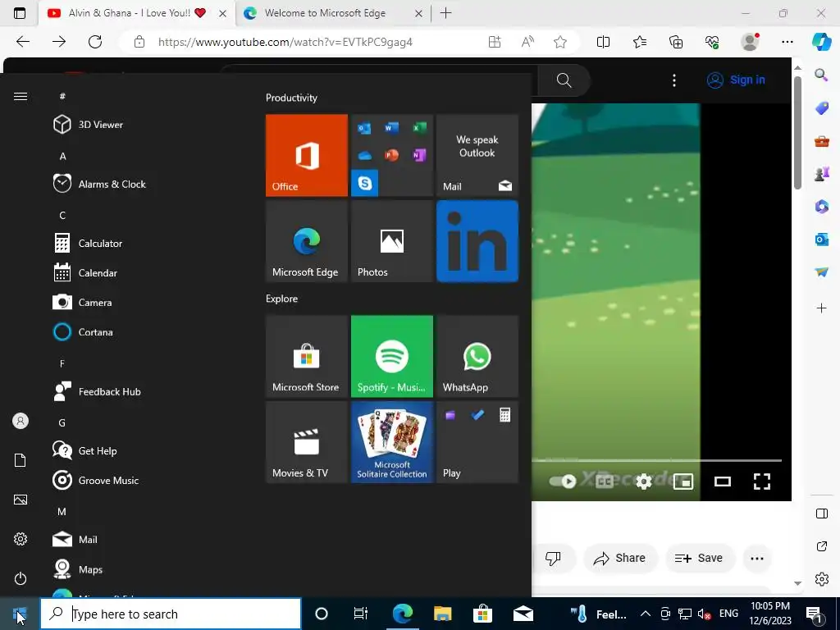Open more actions under the video

point(757,558)
